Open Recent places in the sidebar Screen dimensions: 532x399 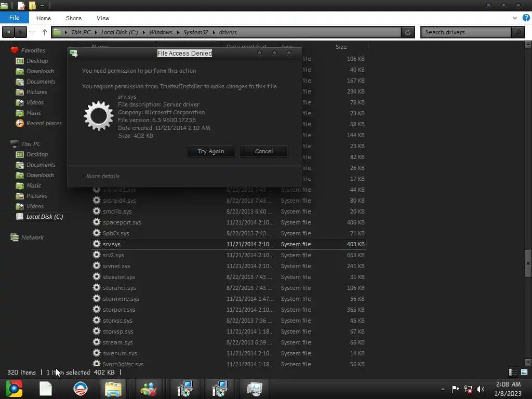(44, 123)
